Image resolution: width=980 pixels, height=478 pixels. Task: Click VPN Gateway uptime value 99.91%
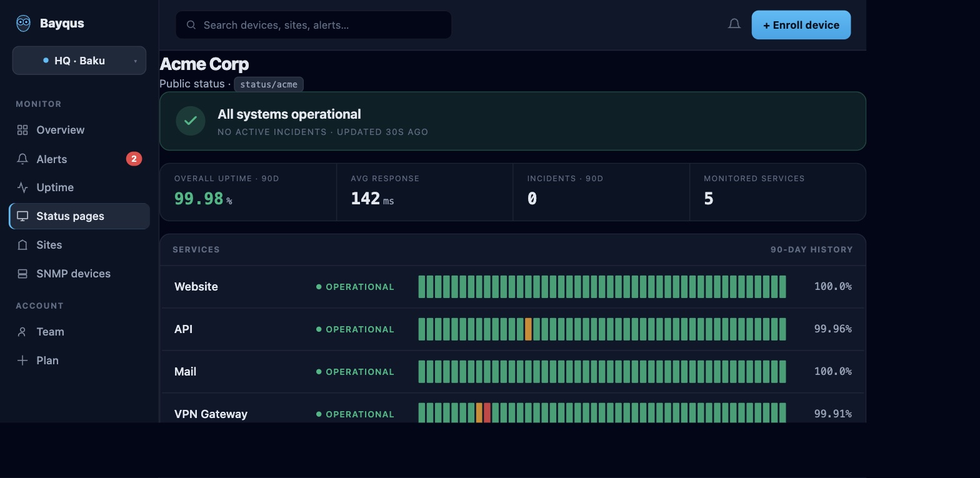[x=832, y=414]
